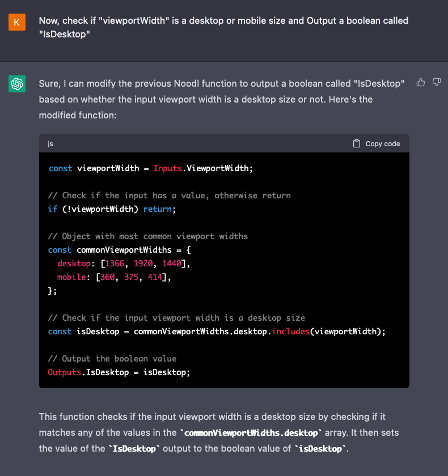Click the "if (!viewportWidth) return;" line
The width and height of the screenshot is (448, 476).
[x=112, y=209]
